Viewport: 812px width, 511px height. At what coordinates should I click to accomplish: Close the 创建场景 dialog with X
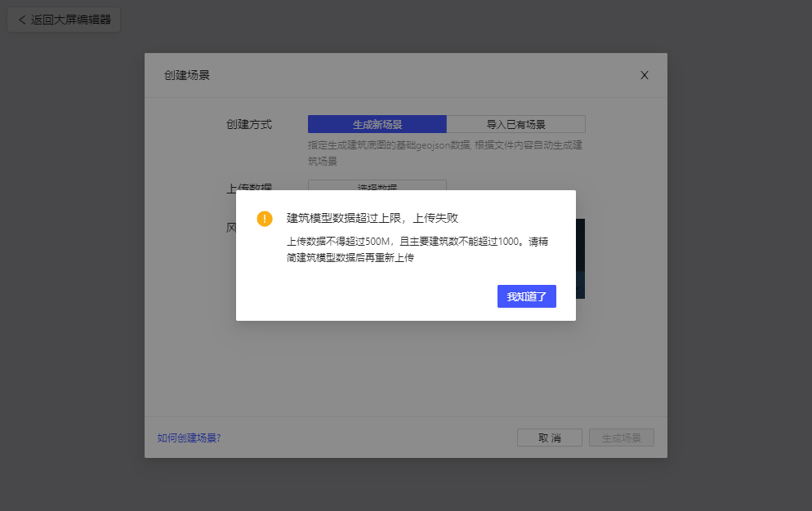pos(645,76)
